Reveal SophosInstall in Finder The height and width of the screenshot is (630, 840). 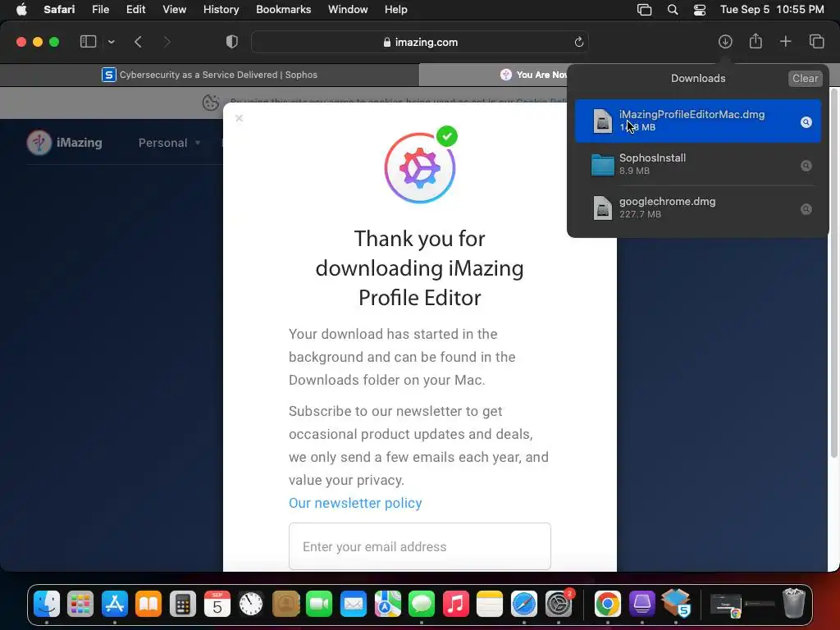(806, 166)
